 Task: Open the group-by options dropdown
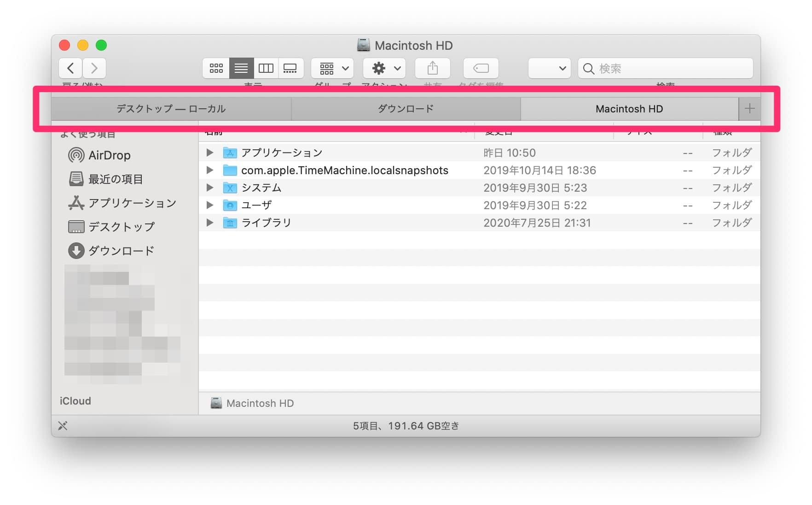332,68
